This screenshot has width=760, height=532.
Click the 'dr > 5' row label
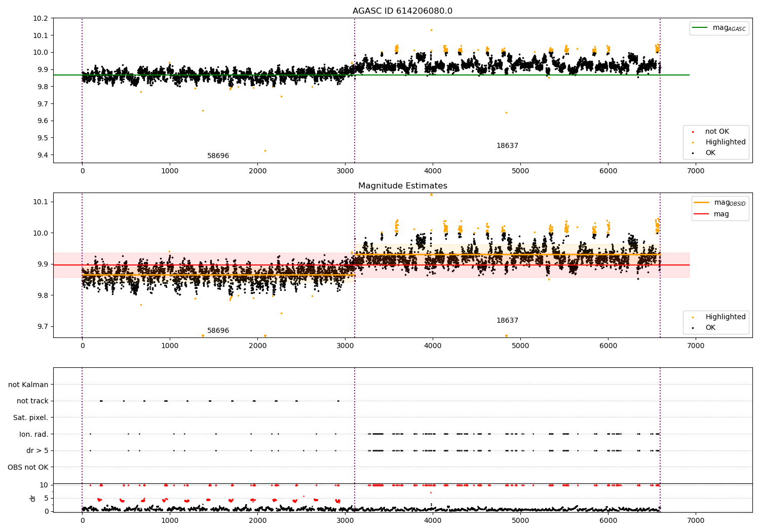pos(37,450)
